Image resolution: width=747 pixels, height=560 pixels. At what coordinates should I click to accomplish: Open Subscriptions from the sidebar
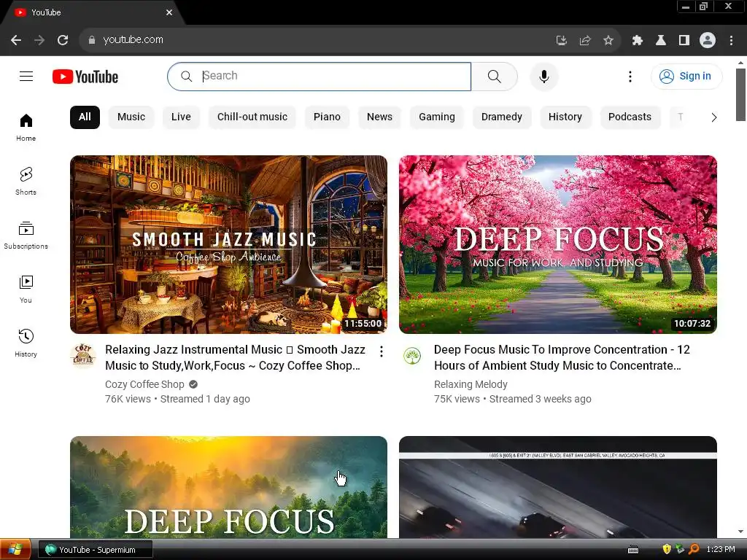(26, 236)
